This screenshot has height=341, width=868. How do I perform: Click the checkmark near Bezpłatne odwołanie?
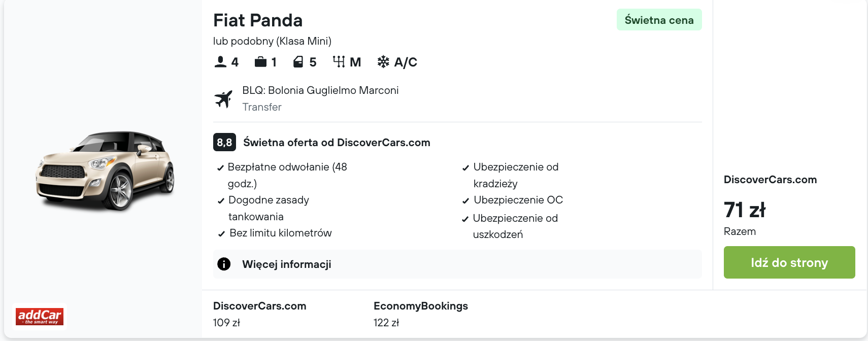(220, 167)
